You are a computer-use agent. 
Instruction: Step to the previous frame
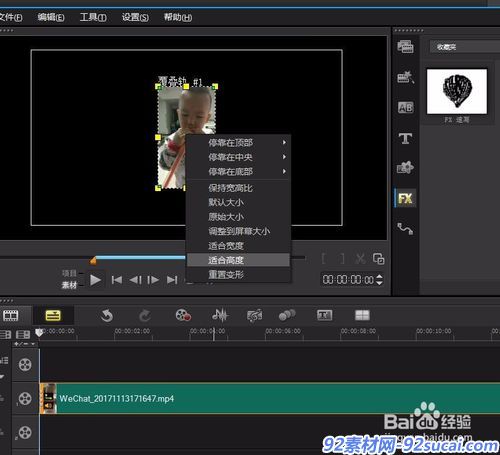(135, 280)
